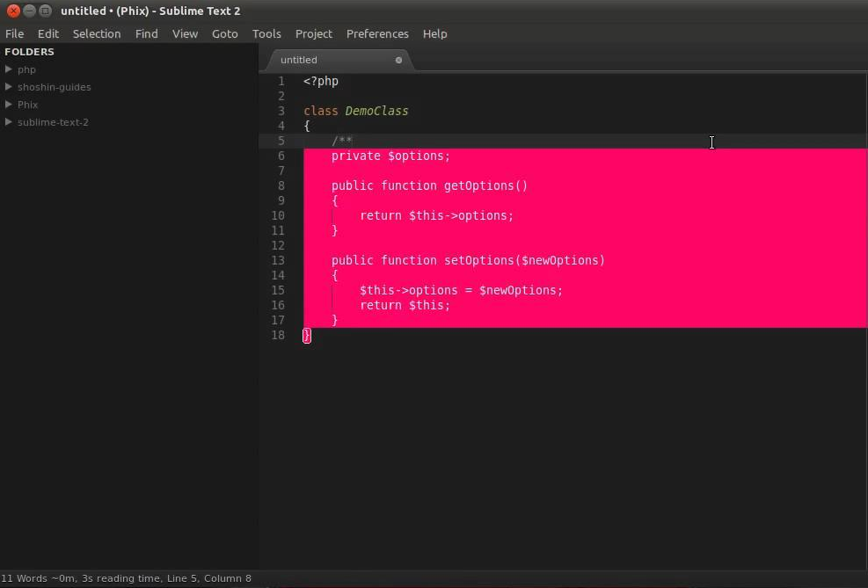
Task: Click line number 1 in the gutter
Action: pyautogui.click(x=281, y=82)
